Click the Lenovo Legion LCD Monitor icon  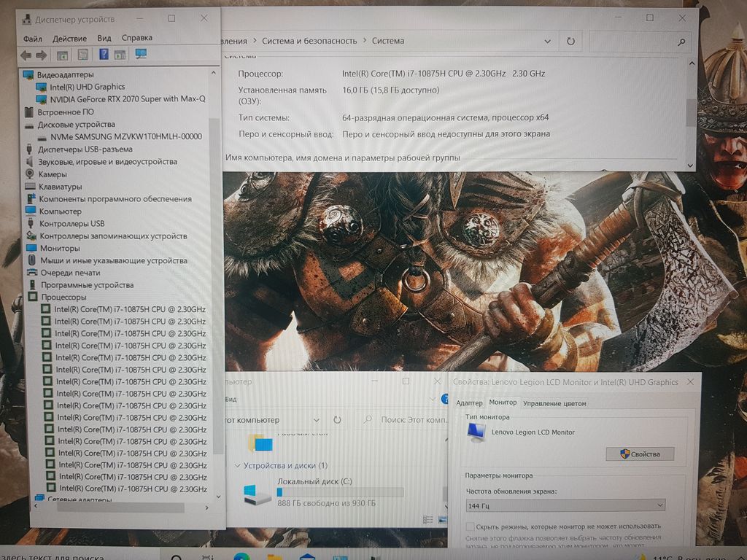click(477, 432)
